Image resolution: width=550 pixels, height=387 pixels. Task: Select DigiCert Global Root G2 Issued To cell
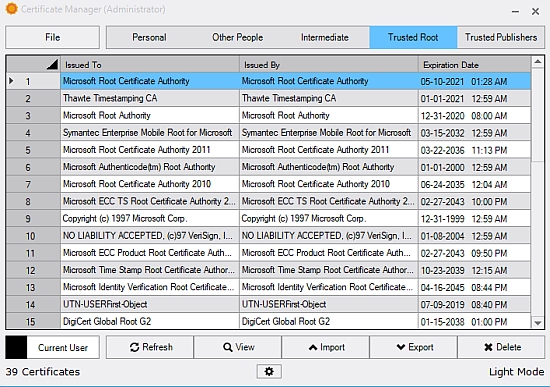pyautogui.click(x=150, y=321)
